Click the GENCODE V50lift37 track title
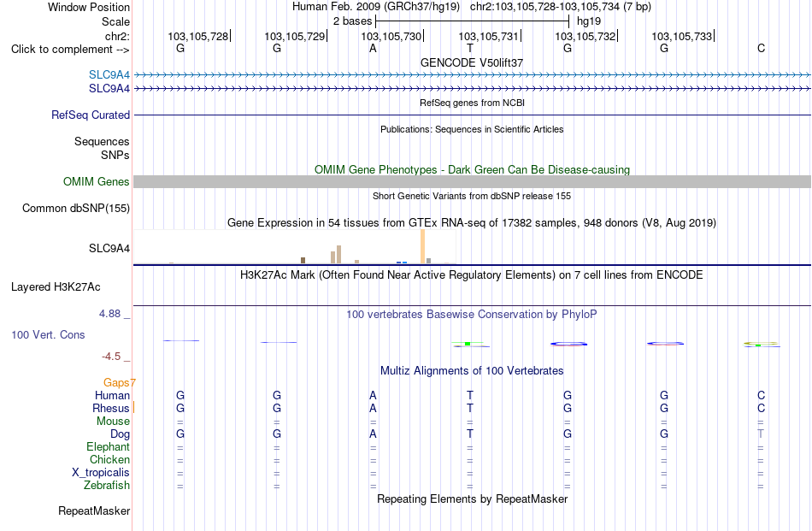812x531 pixels. tap(472, 62)
